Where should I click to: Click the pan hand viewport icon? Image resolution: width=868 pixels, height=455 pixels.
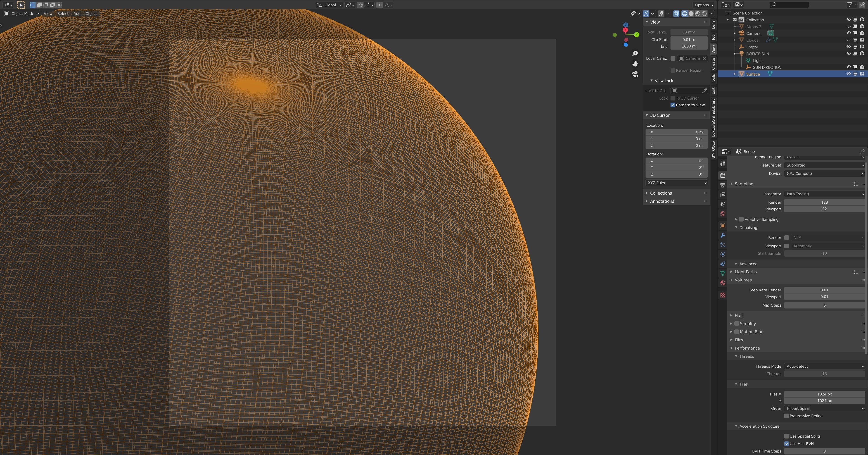635,64
